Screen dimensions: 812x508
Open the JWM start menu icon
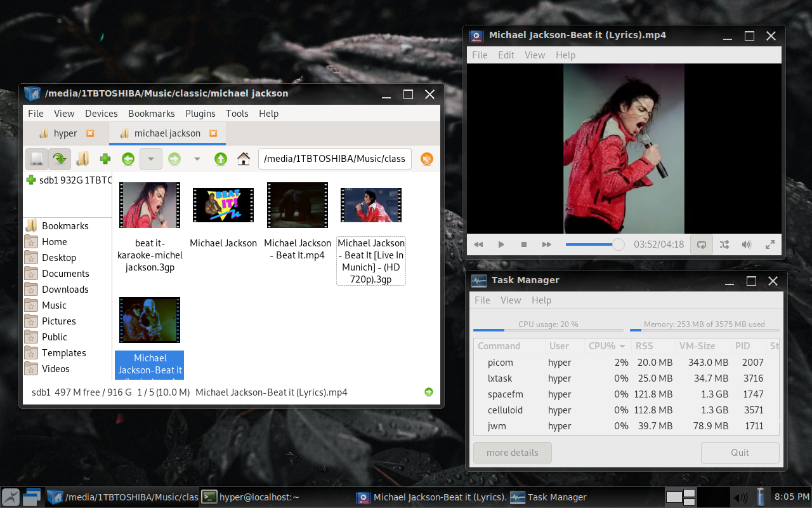pyautogui.click(x=11, y=497)
